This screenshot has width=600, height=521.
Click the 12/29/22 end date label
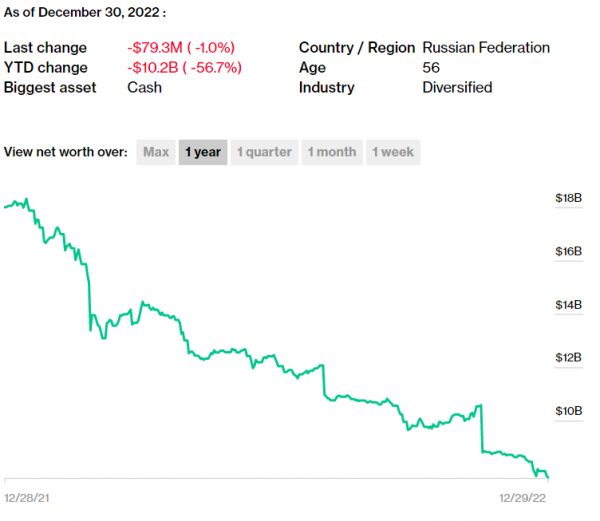(x=524, y=496)
